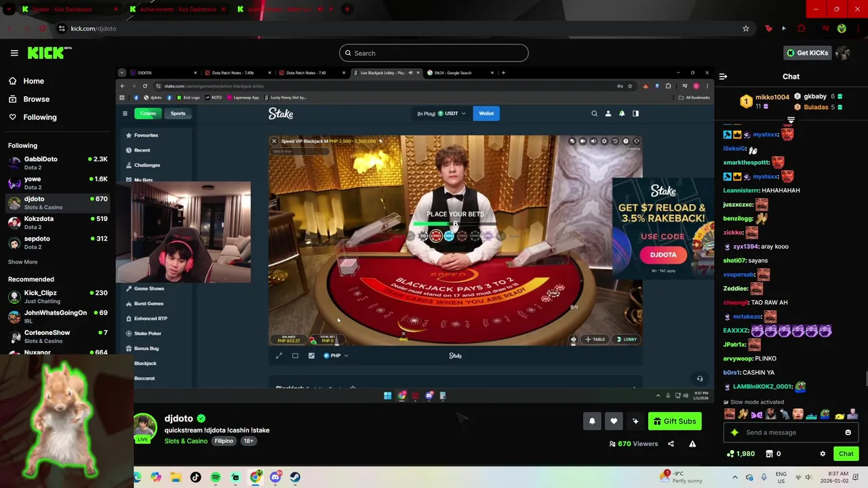Open TikTok from taskbar

(x=195, y=477)
